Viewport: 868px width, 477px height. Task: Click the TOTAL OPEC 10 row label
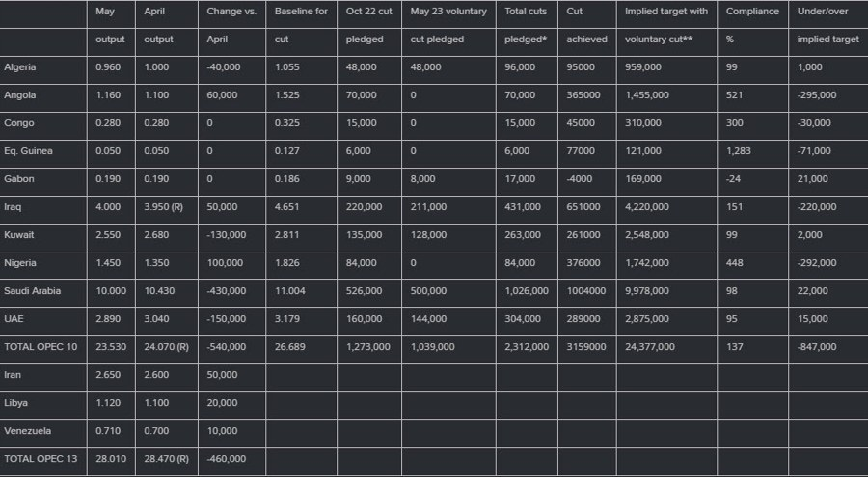click(x=41, y=346)
